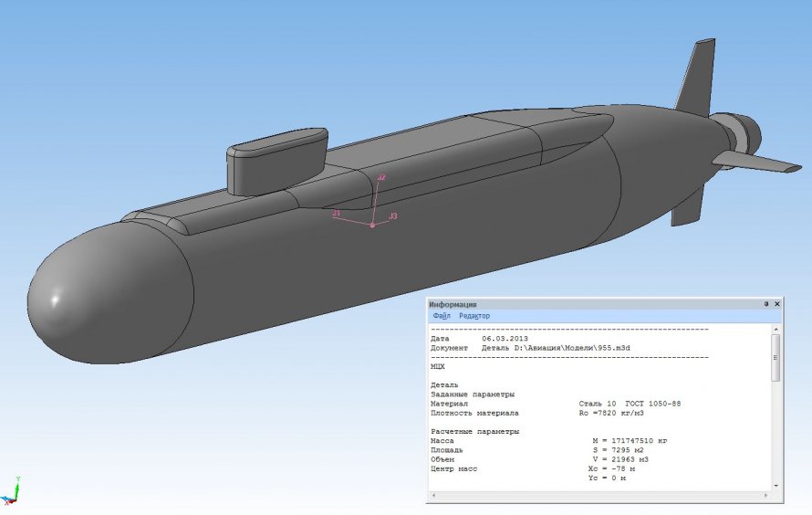Viewport: 812px width, 515px height.
Task: Click the Масса value line in the report
Action: pyautogui.click(x=549, y=441)
